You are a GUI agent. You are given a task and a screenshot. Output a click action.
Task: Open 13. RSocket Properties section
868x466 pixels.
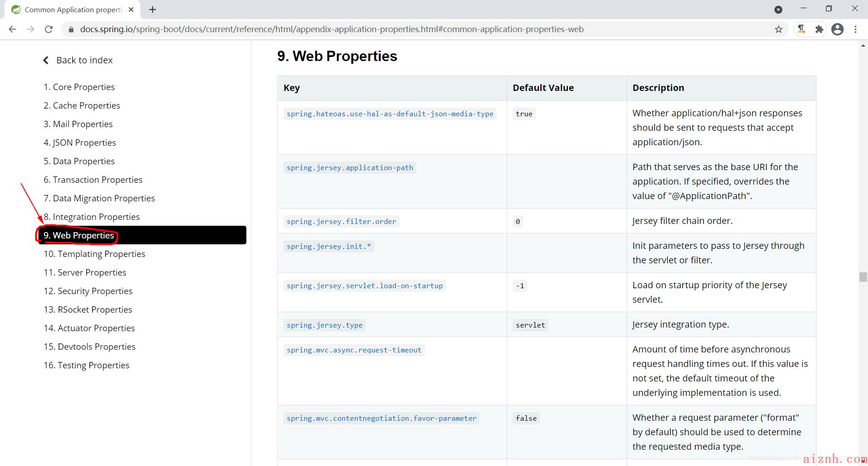pyautogui.click(x=88, y=309)
